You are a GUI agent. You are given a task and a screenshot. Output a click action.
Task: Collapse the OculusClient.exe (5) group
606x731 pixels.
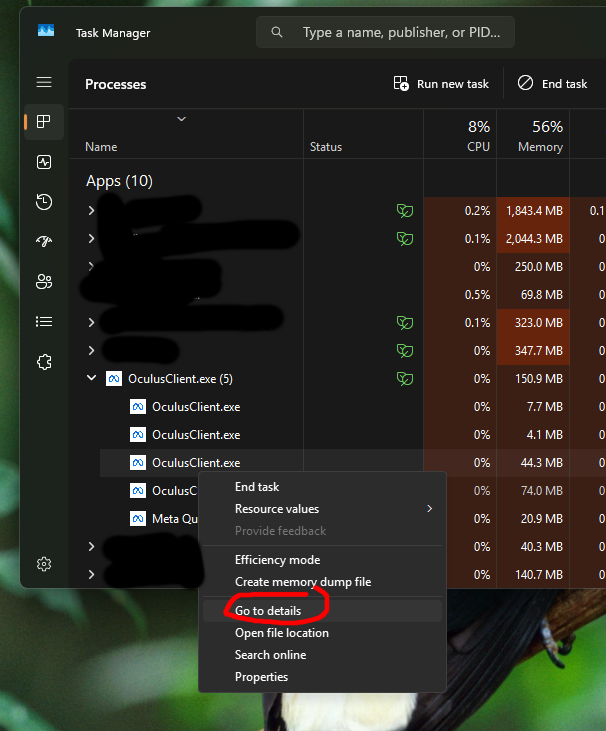tap(92, 379)
